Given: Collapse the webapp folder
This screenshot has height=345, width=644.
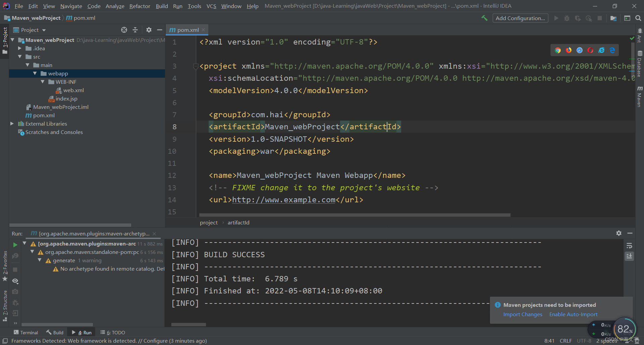Looking at the screenshot, I should pyautogui.click(x=35, y=73).
